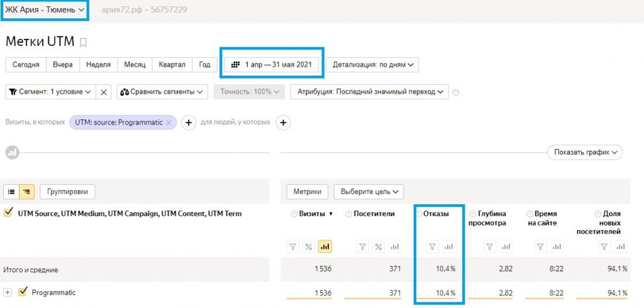This screenshot has width=644, height=308.
Task: Select the Квартал period tab
Action: click(172, 65)
